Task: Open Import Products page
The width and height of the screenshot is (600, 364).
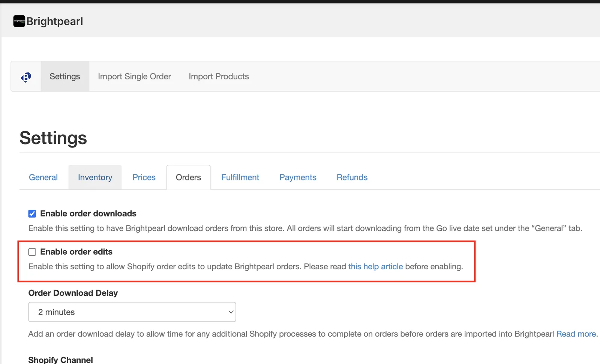Action: [x=219, y=76]
